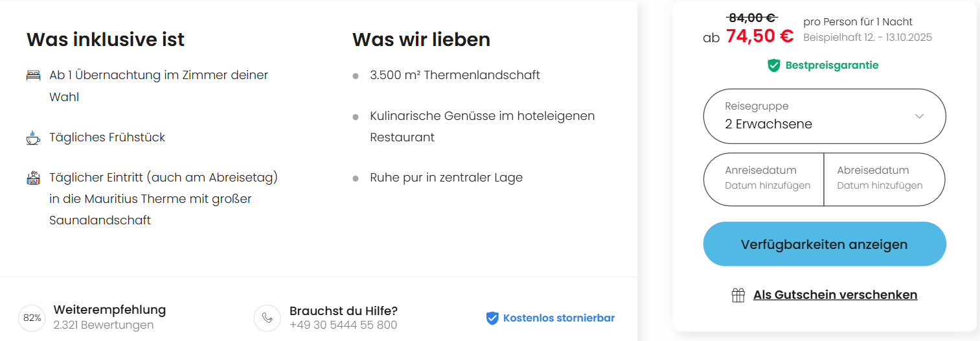Click the Bestpreisgarantie label
The width and height of the screenshot is (980, 341).
click(x=832, y=65)
